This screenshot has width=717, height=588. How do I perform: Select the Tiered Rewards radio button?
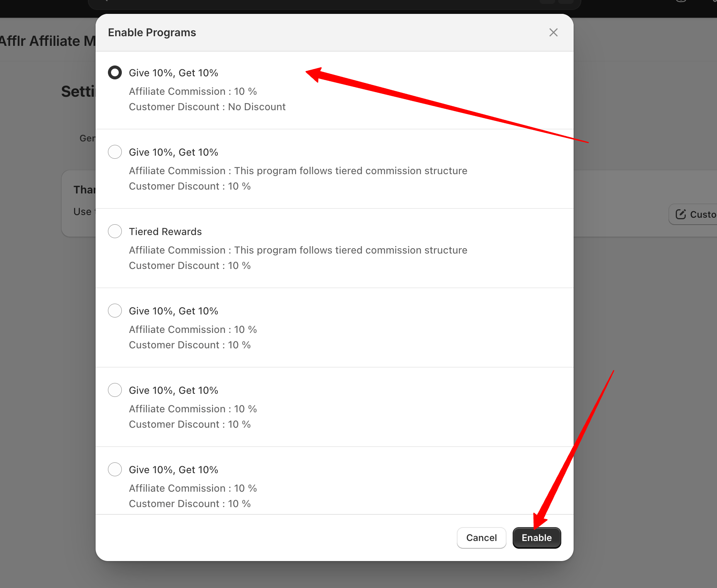click(115, 232)
